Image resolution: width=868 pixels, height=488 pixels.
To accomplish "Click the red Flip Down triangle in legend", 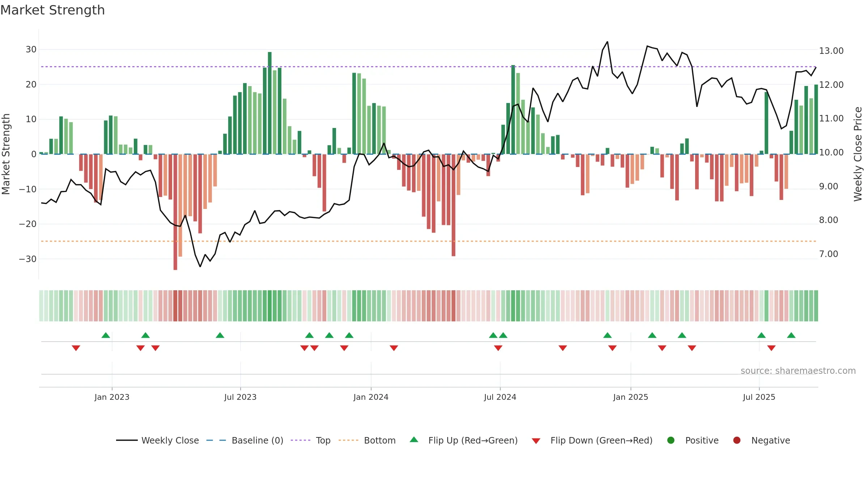I will coord(536,441).
